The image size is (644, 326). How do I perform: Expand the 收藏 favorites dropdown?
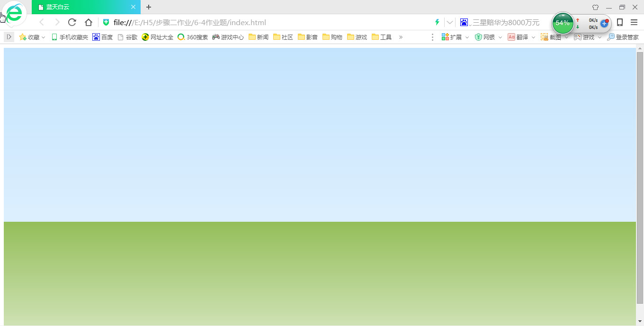31,37
